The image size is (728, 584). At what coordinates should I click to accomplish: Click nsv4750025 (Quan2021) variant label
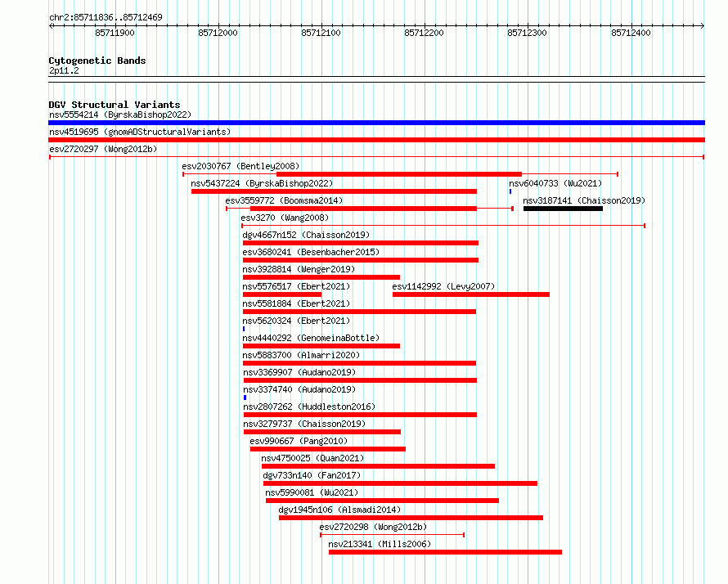[x=312, y=458]
